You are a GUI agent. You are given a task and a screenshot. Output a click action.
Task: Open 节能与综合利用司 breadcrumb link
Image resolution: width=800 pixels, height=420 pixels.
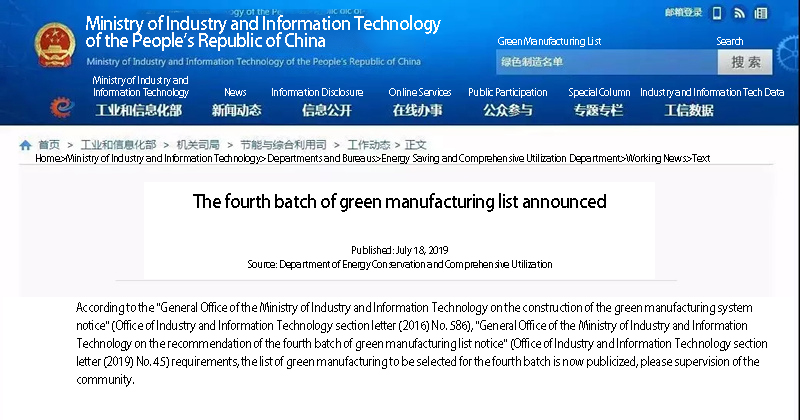[x=283, y=145]
